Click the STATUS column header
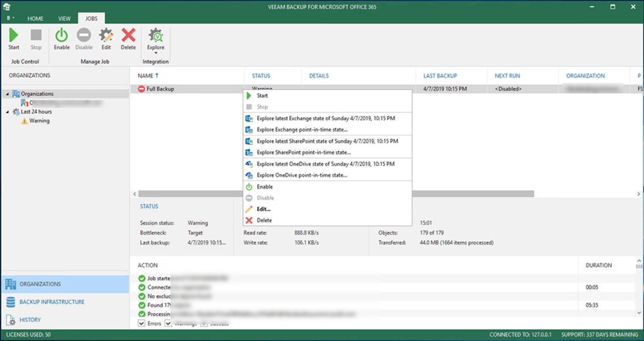This screenshot has width=644, height=341. pos(261,76)
